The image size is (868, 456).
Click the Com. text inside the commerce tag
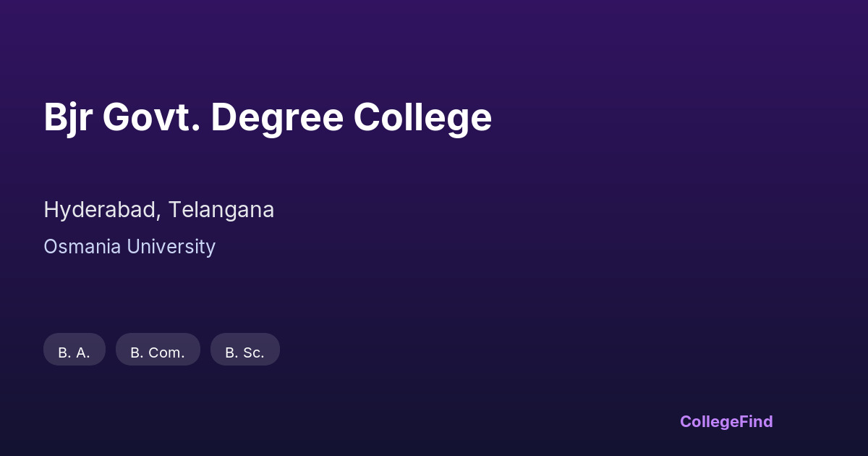166,353
